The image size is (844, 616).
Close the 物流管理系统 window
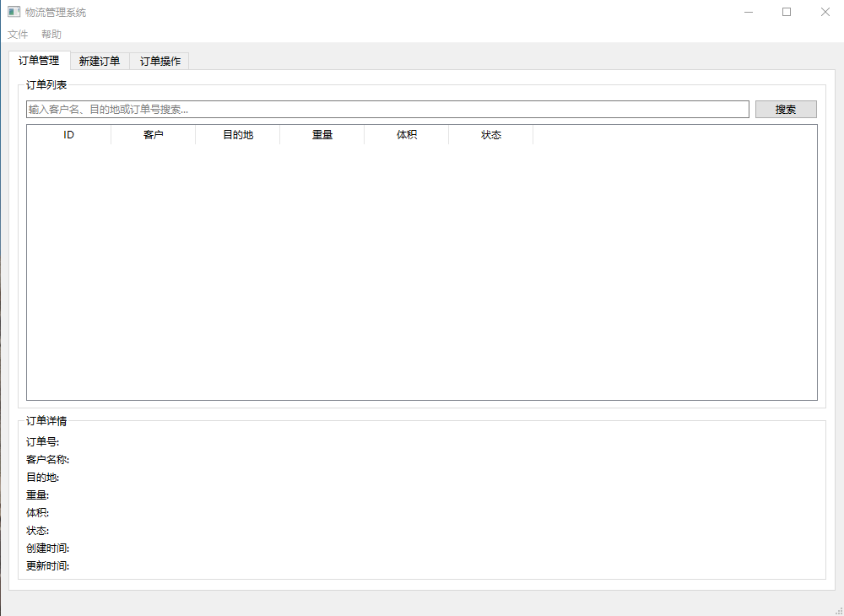(825, 12)
